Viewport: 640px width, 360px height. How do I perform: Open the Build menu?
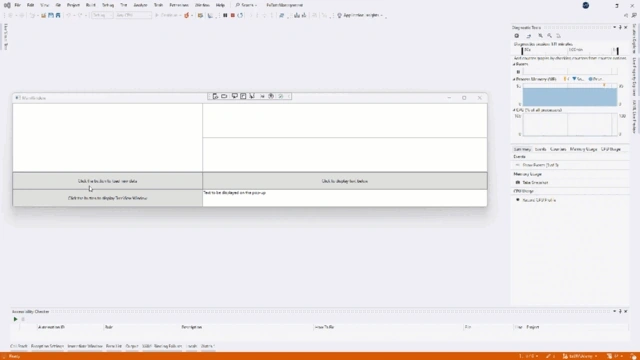point(91,5)
